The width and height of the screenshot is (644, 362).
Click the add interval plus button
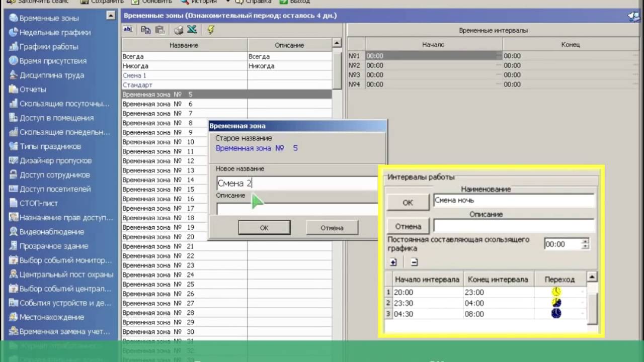pos(393,262)
